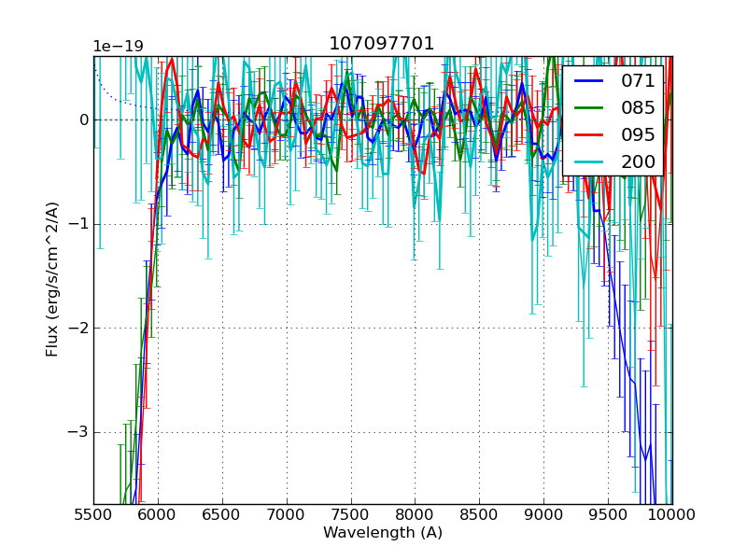The height and width of the screenshot is (560, 747).
Task: Click the 1e-19 exponent label
Action: 119,47
